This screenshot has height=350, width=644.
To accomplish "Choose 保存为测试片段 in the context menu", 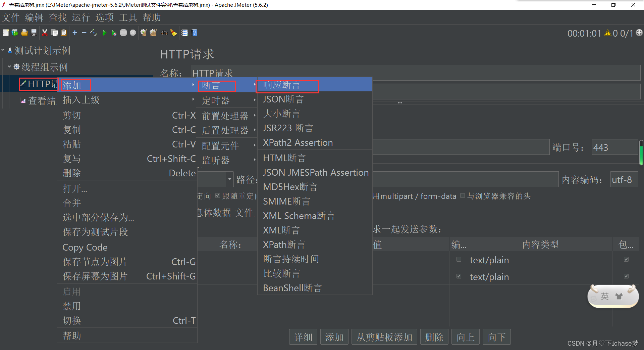I will (x=127, y=232).
